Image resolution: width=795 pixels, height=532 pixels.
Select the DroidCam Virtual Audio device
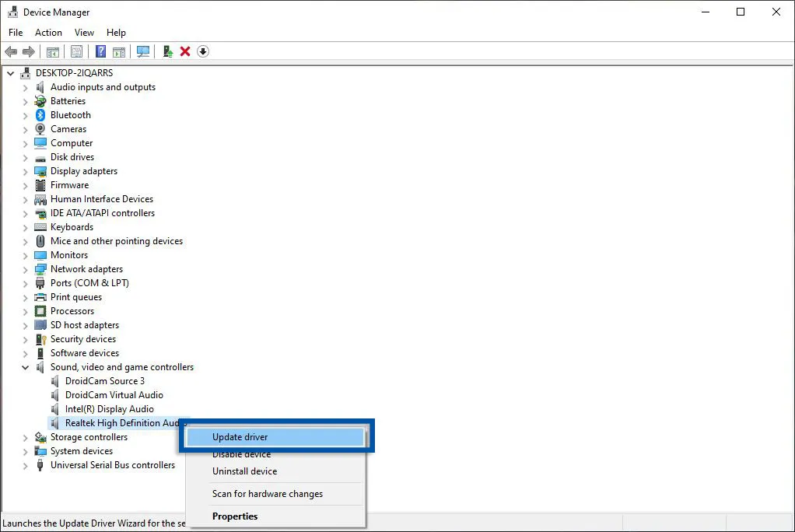coord(114,394)
